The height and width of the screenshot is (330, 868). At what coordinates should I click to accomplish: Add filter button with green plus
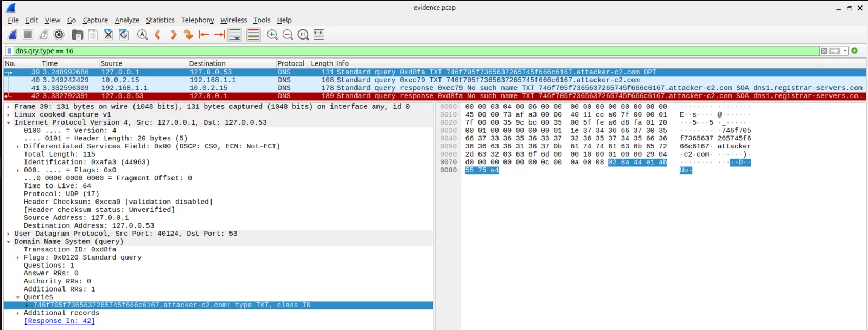(854, 50)
